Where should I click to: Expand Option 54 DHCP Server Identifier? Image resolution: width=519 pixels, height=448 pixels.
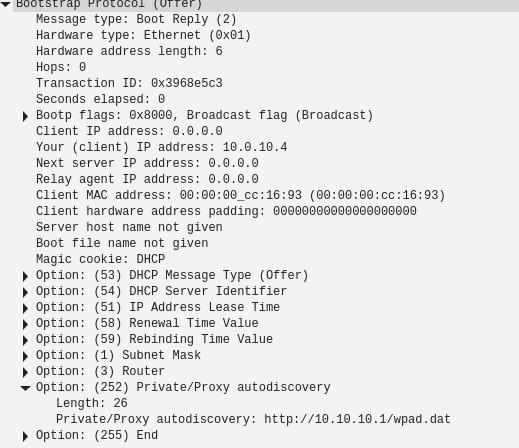25,292
